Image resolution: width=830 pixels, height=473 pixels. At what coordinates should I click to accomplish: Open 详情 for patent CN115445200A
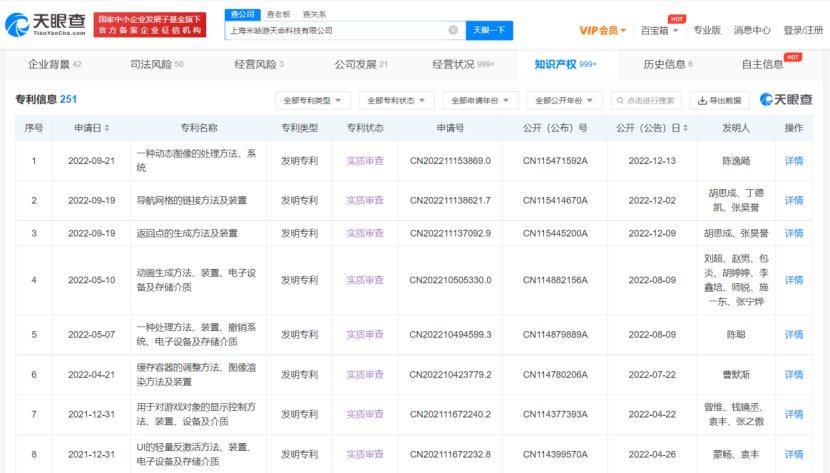[x=793, y=233]
